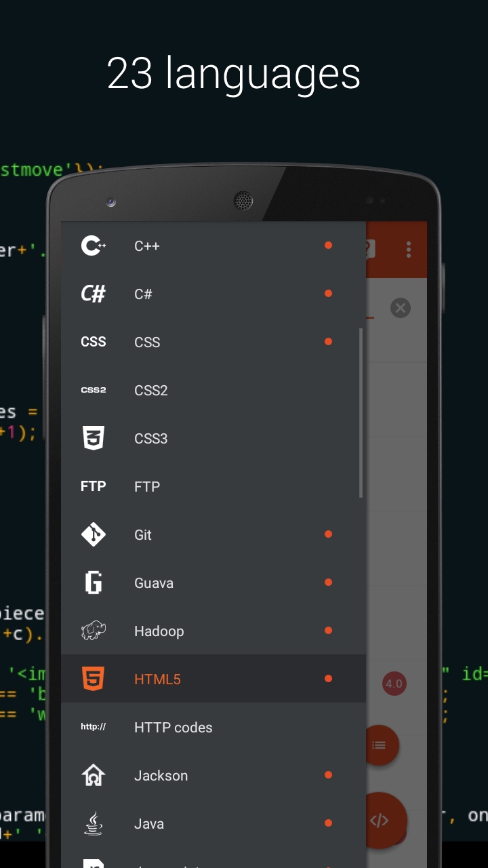Select Java from the language list
The height and width of the screenshot is (868, 488).
(213, 823)
